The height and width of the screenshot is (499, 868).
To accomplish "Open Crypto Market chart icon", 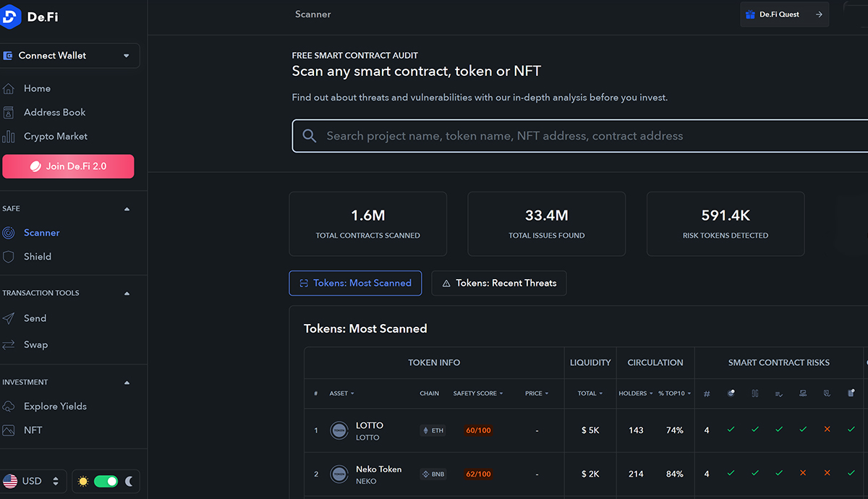I will click(x=9, y=137).
